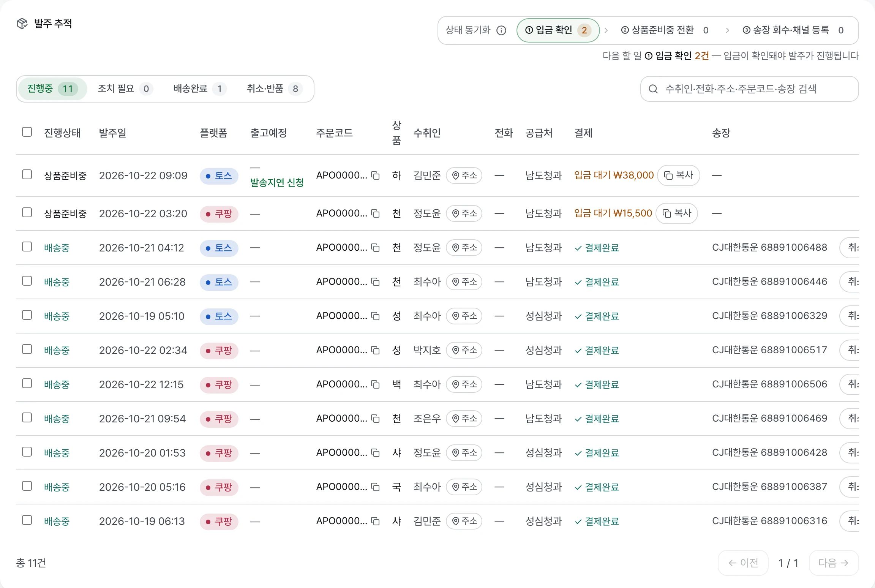
Task: Switch to the 진행중 tab
Action: pyautogui.click(x=52, y=89)
